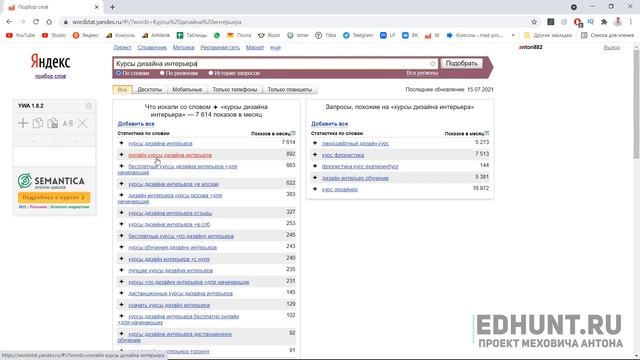640x360 pixels.
Task: Open the Chrome three-dot menu
Action: point(631,22)
